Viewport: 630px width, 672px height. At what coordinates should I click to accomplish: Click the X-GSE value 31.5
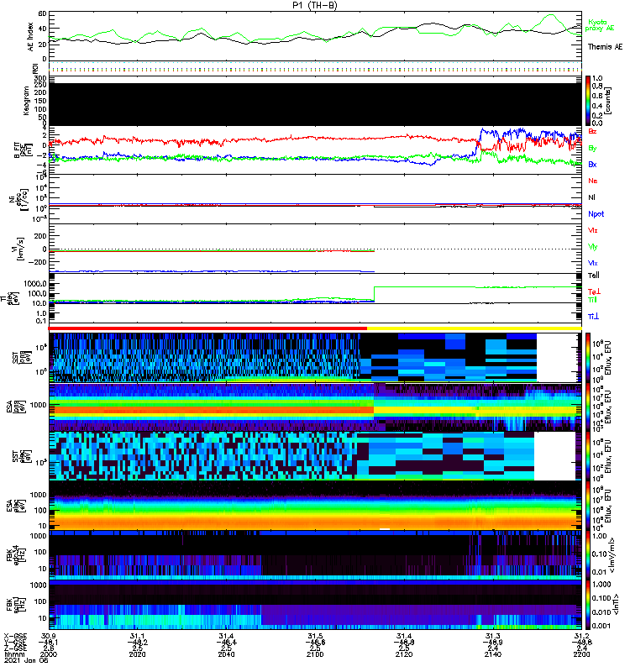(x=315, y=636)
